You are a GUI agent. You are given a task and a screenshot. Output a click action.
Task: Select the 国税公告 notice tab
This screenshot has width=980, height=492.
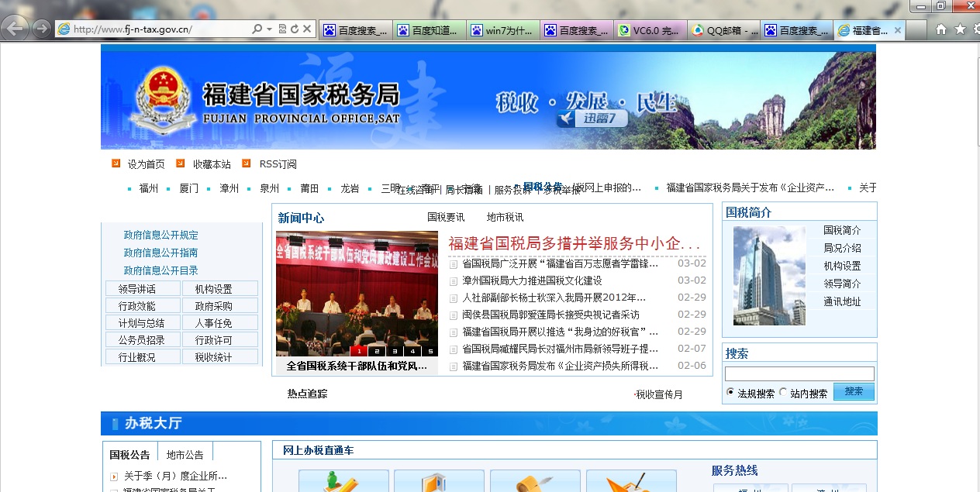(x=130, y=455)
